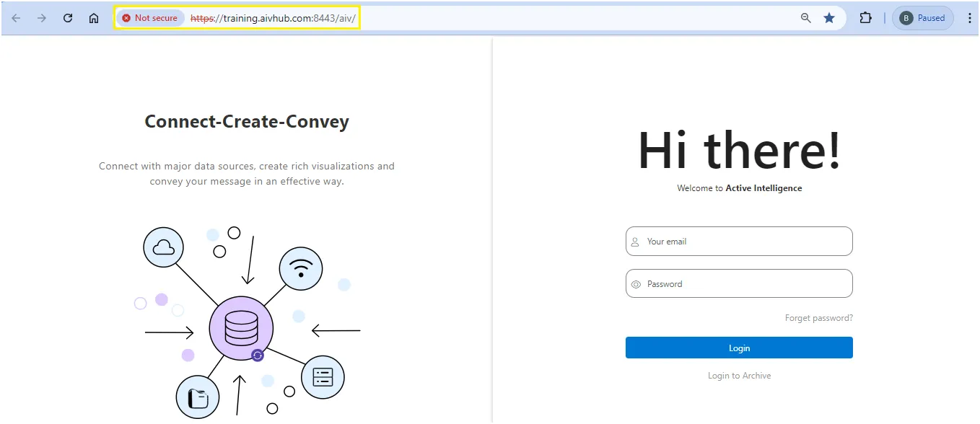Image resolution: width=980 pixels, height=424 pixels.
Task: Click the Not secure site warning chip
Action: (150, 18)
